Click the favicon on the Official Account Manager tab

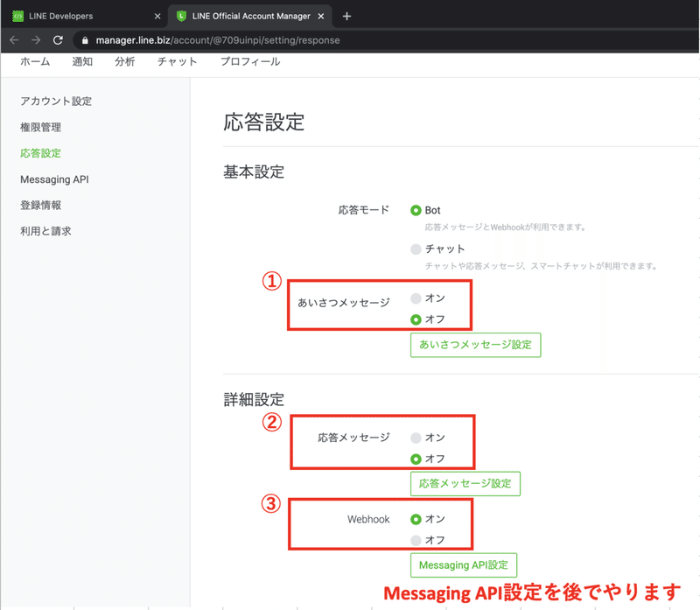click(x=181, y=15)
